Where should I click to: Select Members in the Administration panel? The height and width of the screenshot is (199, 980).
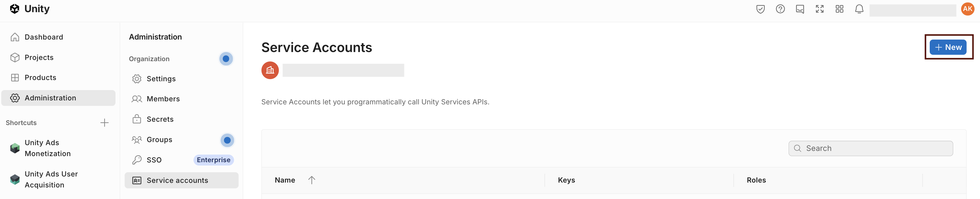[x=163, y=99]
